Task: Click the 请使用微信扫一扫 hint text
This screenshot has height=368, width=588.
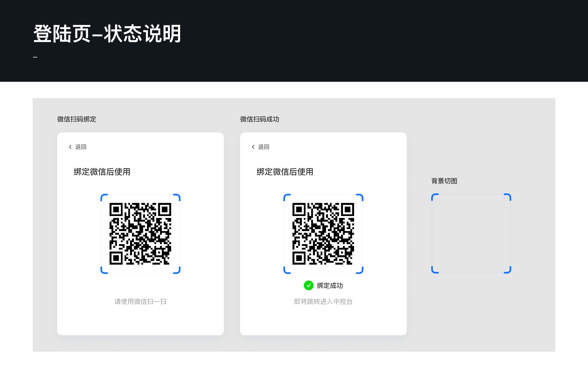Action: tap(140, 302)
